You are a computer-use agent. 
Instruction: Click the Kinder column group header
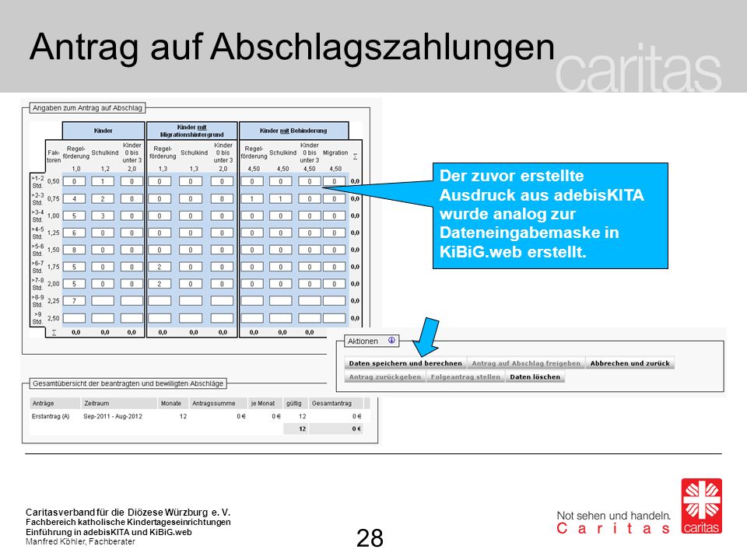(x=103, y=131)
